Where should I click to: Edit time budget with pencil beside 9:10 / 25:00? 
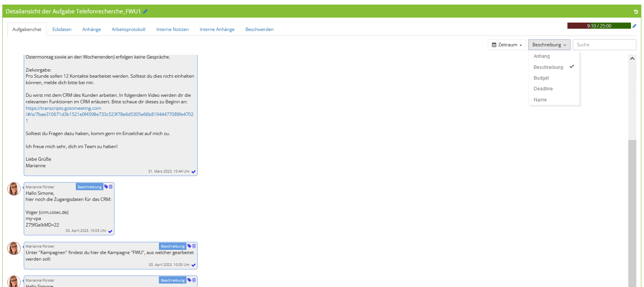(634, 26)
